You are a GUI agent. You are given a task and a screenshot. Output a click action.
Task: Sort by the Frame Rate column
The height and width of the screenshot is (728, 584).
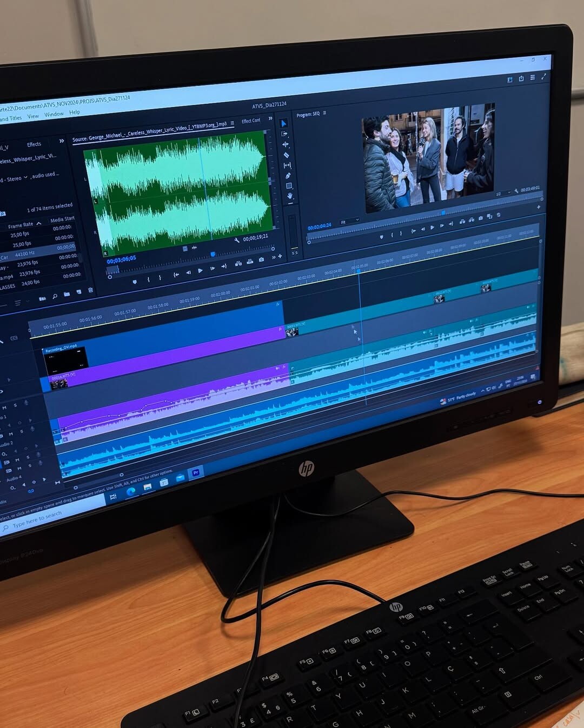click(21, 225)
